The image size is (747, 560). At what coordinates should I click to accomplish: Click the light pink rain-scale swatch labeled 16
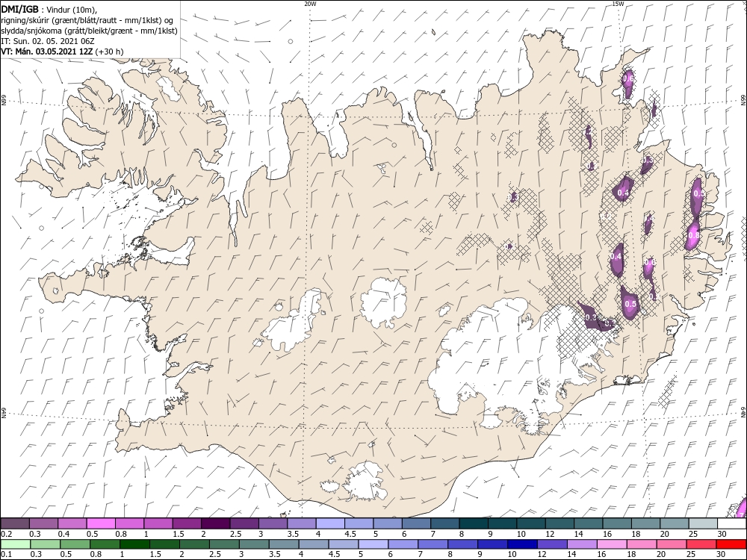pyautogui.click(x=613, y=544)
